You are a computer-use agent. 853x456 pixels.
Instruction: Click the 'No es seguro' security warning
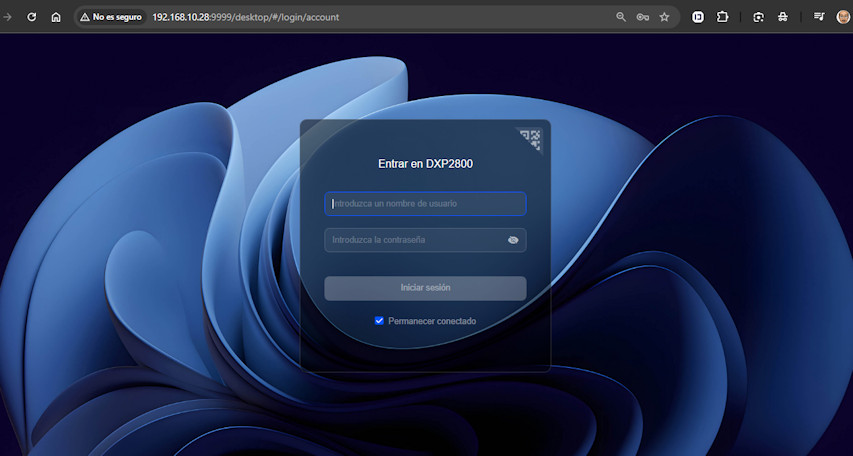click(x=111, y=17)
